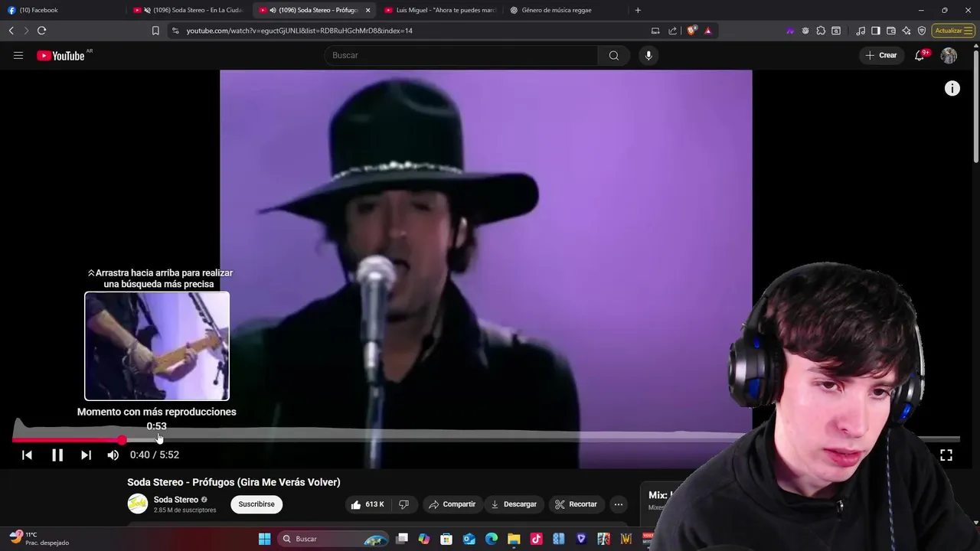Open the site info icon in address bar

[x=175, y=31]
